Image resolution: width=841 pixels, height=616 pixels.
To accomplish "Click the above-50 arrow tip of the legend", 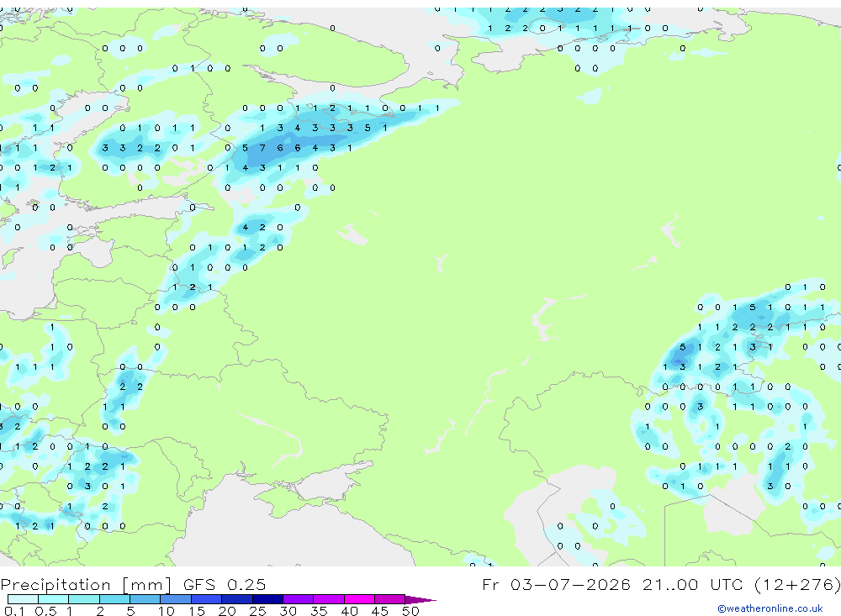I will pyautogui.click(x=421, y=599).
